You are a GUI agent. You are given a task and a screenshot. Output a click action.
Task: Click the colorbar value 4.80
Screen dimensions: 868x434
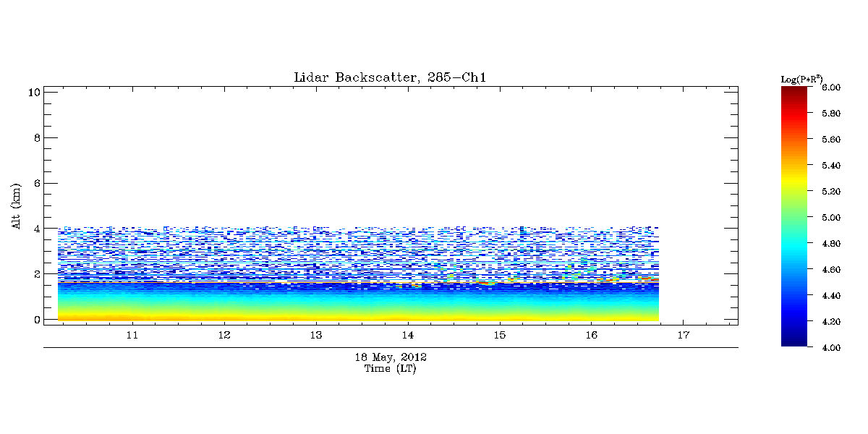(830, 244)
